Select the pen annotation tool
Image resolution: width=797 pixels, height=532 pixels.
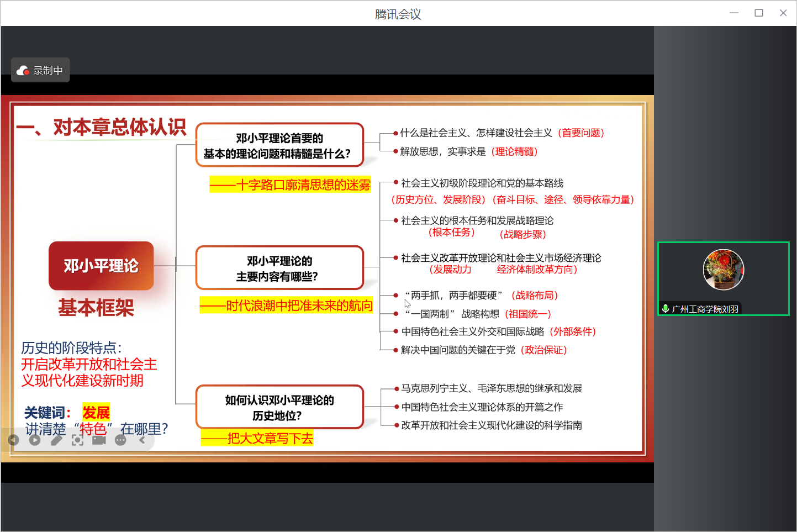point(56,440)
